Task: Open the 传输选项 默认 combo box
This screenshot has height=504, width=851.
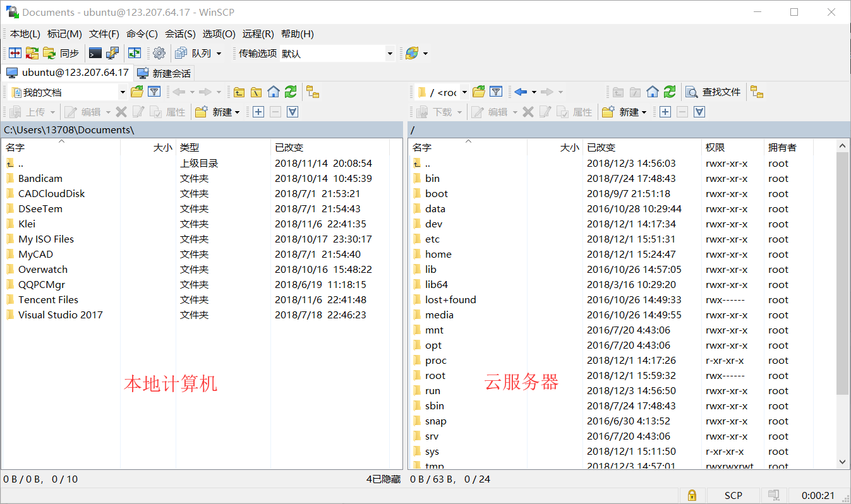Action: point(337,54)
